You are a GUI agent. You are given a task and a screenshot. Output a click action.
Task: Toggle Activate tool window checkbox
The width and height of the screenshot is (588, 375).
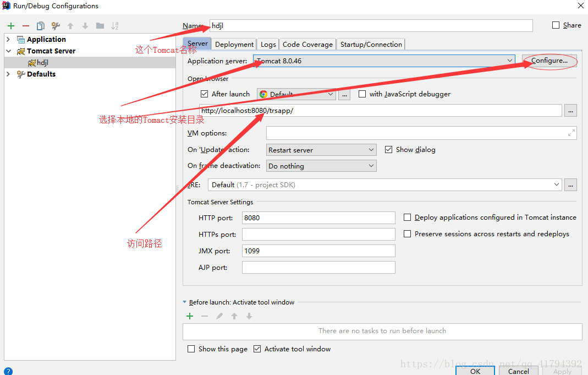tap(257, 349)
